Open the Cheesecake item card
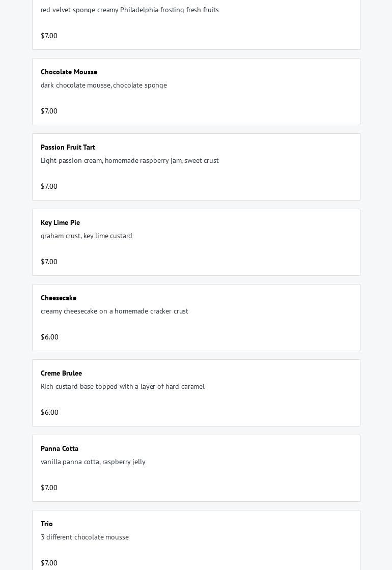The image size is (392, 570). click(196, 318)
